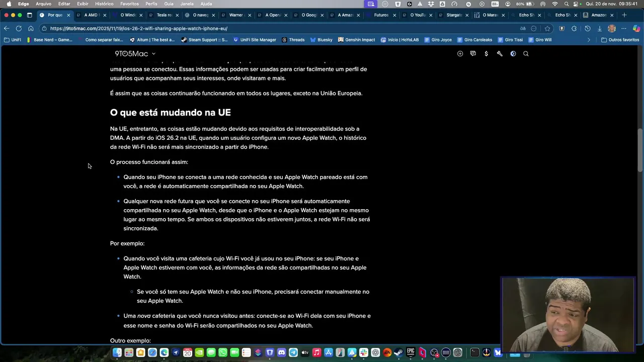Switch to the Tesla tab
The width and height of the screenshot is (644, 362).
163,15
